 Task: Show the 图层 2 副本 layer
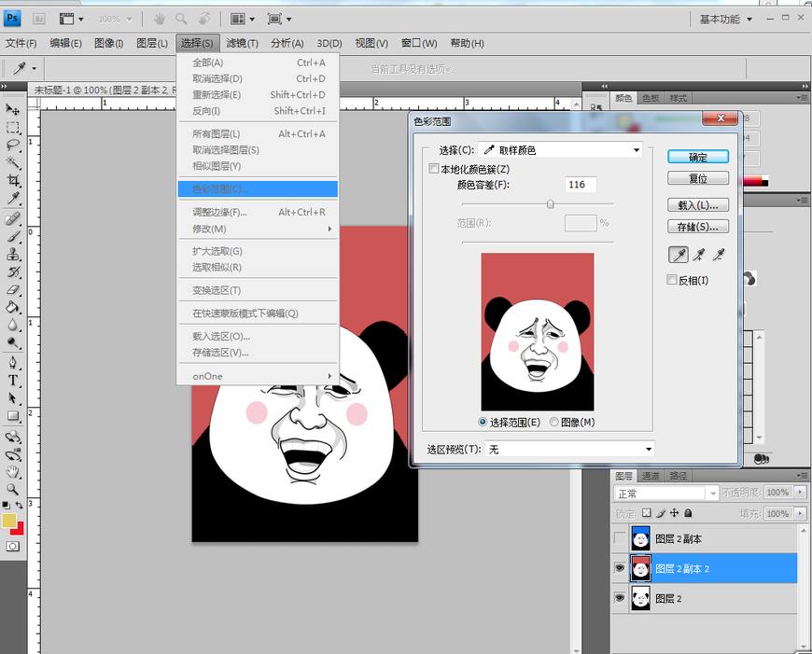621,538
